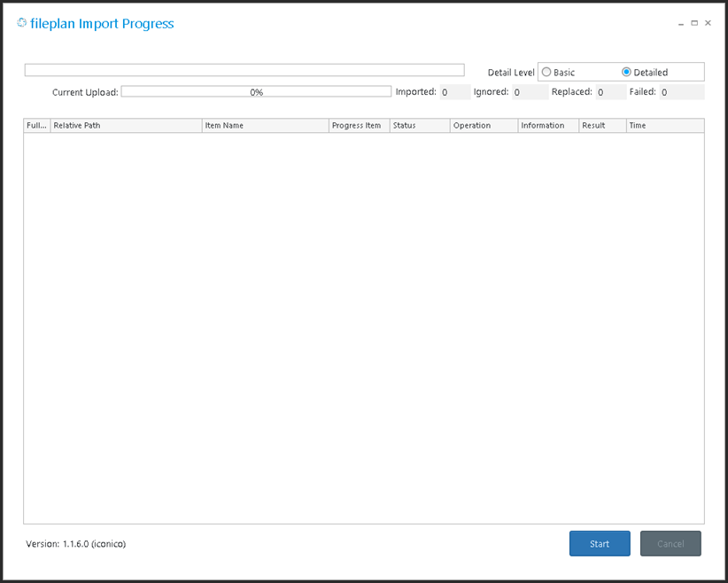This screenshot has width=728, height=583.
Task: Sort by the Operation column header
Action: (484, 126)
